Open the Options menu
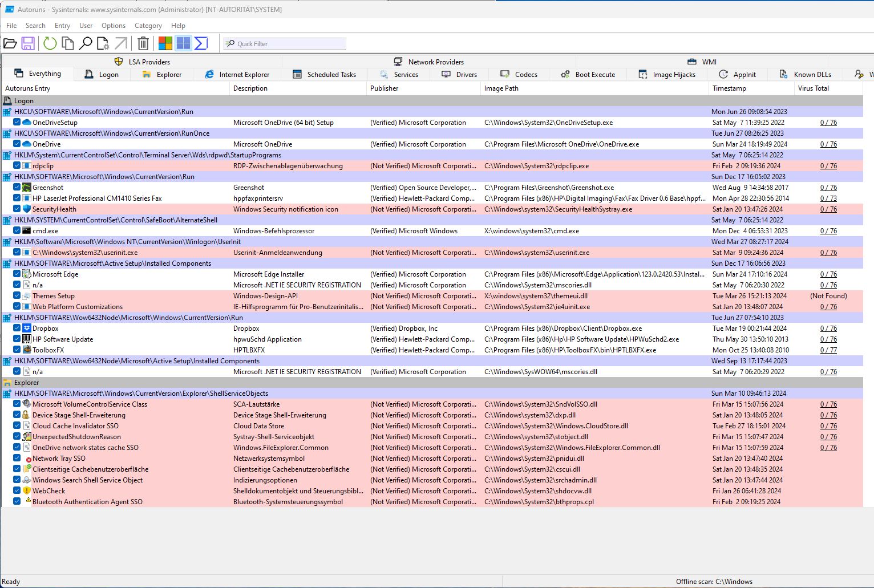 click(113, 26)
